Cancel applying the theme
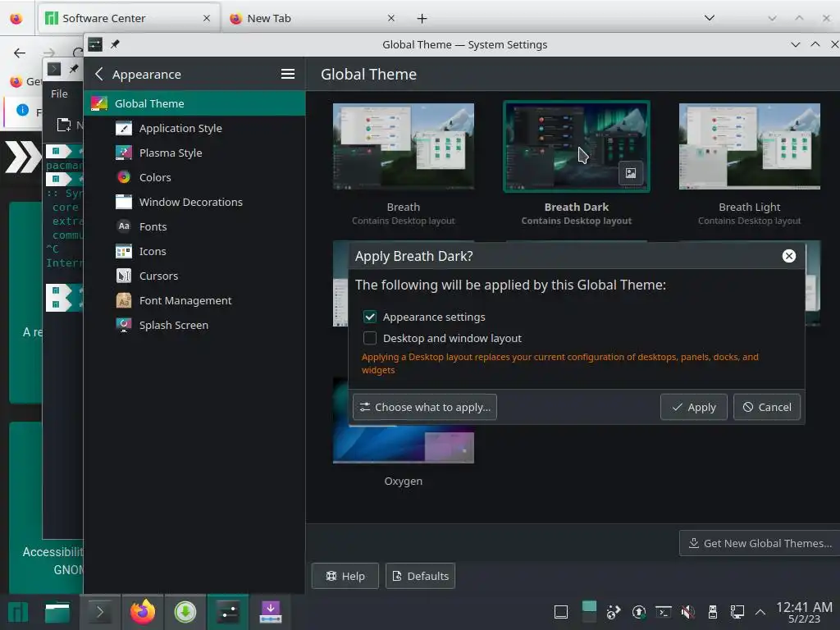Viewport: 840px width, 630px height. (x=767, y=407)
